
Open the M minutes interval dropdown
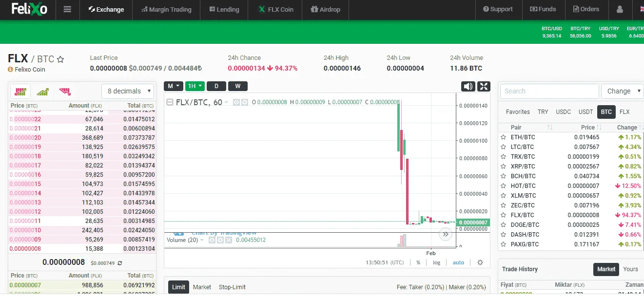click(x=173, y=86)
